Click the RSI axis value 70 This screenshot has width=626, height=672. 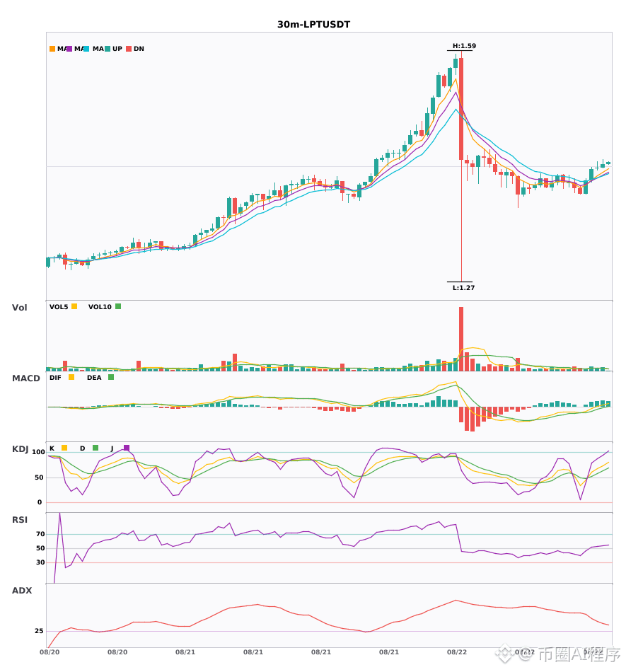click(x=40, y=534)
